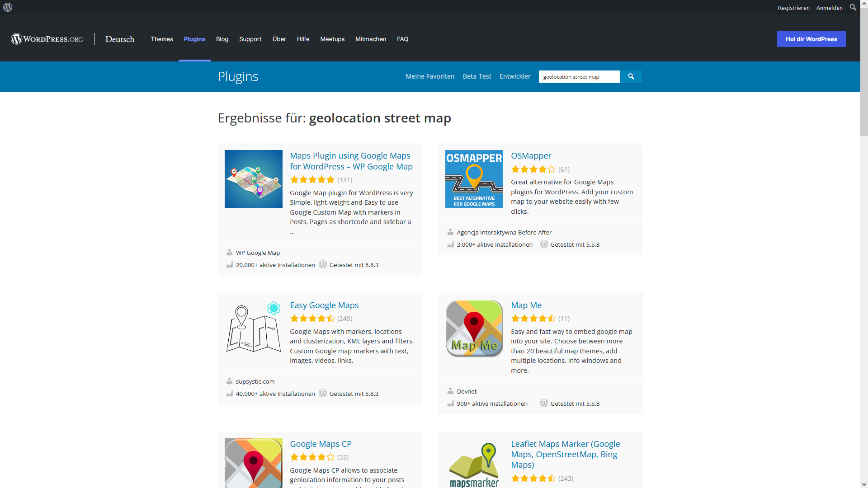Click the installs chart icon beside 40.000+ installs

tap(229, 393)
